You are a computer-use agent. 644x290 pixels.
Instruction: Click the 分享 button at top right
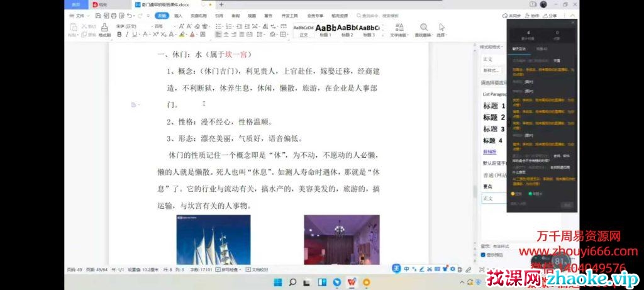(x=550, y=15)
